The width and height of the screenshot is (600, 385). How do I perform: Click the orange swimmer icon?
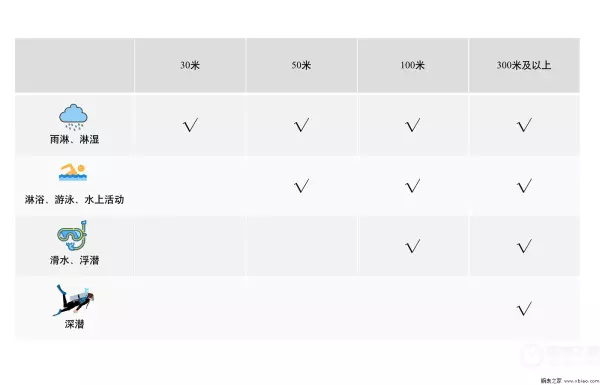pyautogui.click(x=73, y=172)
